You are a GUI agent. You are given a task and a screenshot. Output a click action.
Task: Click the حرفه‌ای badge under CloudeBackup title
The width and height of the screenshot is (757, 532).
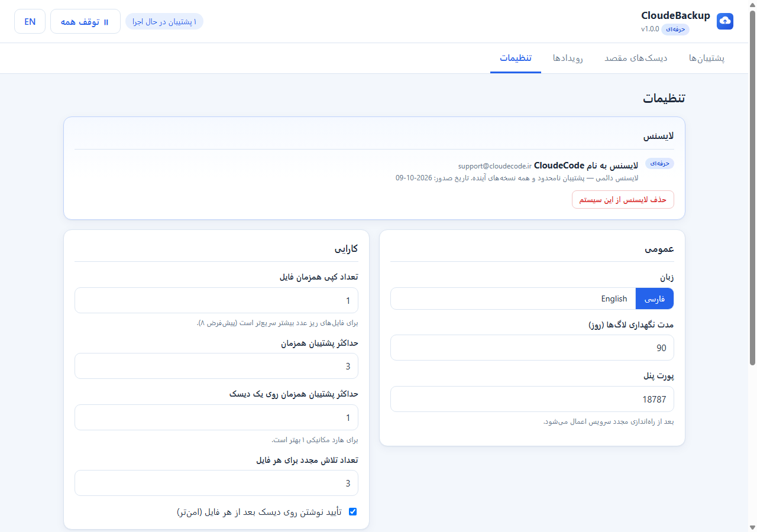coord(675,29)
